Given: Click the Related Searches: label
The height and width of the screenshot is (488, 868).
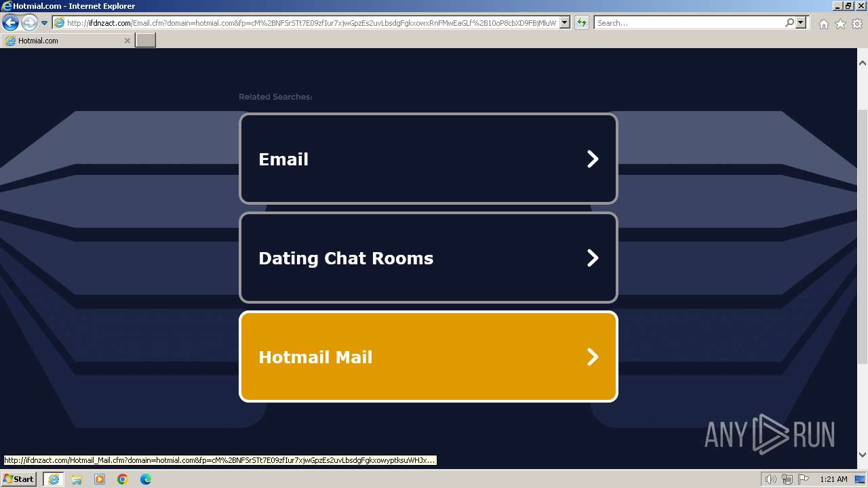Looking at the screenshot, I should pos(275,97).
